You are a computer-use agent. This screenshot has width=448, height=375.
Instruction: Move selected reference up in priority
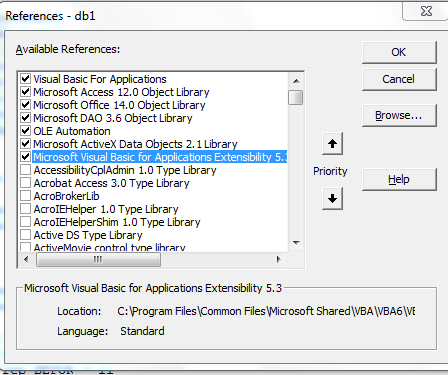pyautogui.click(x=332, y=144)
